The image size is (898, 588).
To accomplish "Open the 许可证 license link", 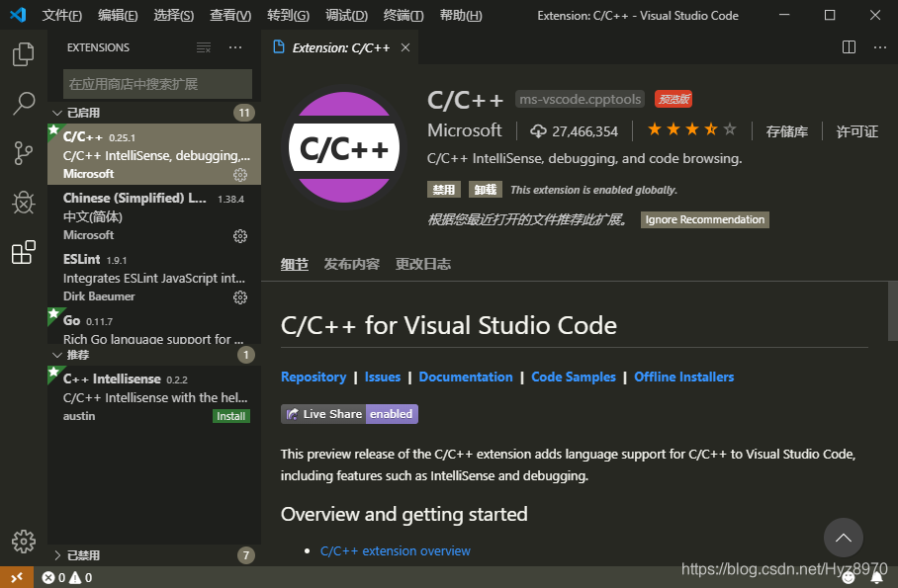I will point(857,131).
